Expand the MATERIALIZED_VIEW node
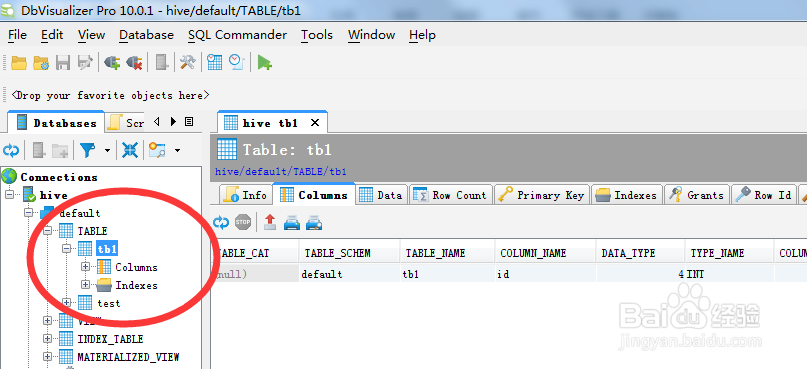 pos(48,357)
